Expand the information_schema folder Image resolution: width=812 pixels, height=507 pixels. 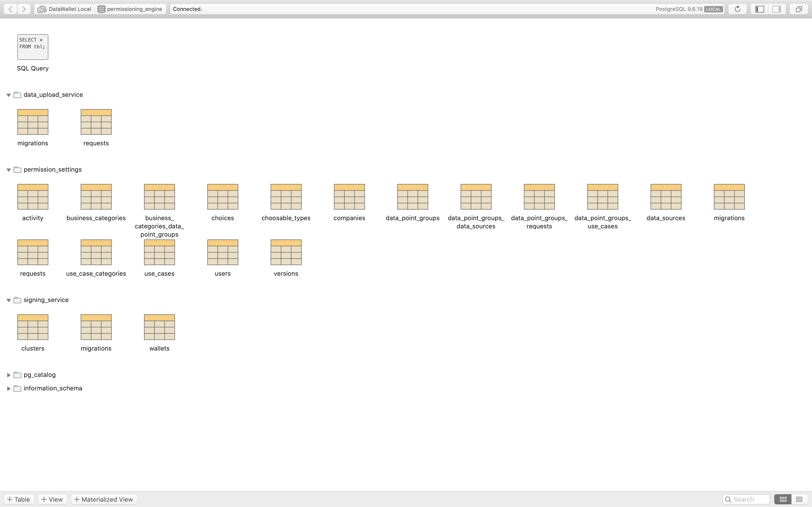[9, 388]
